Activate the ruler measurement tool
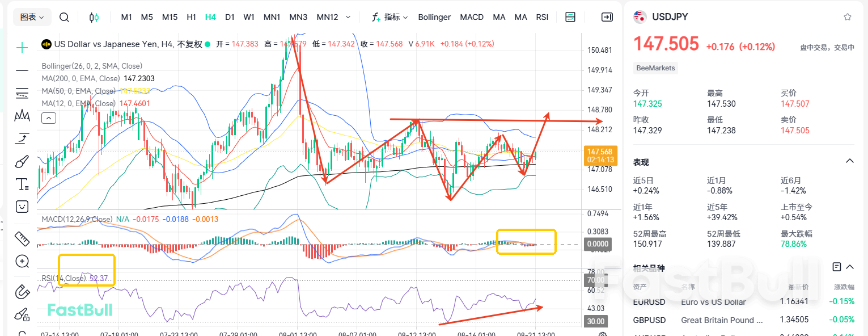Screen dimensions: 868x336 click(x=22, y=238)
